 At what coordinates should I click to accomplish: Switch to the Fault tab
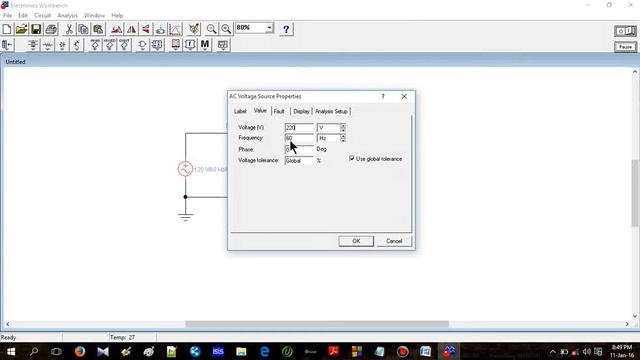(279, 111)
